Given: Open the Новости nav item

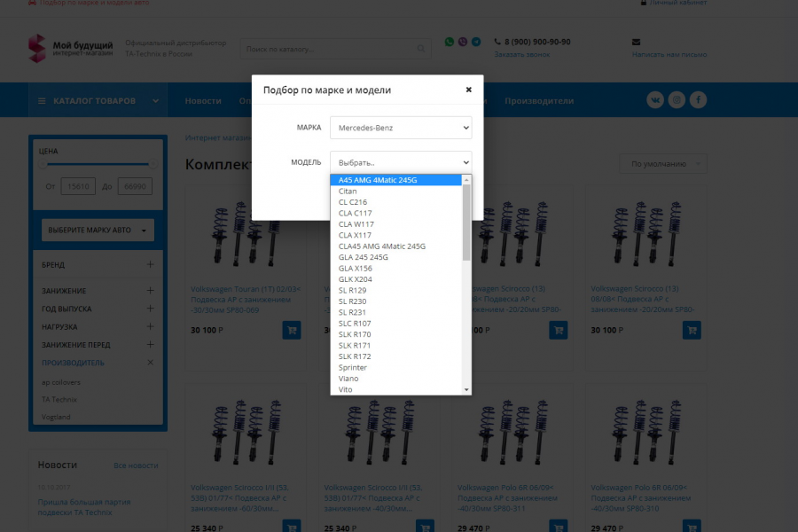Looking at the screenshot, I should 203,101.
